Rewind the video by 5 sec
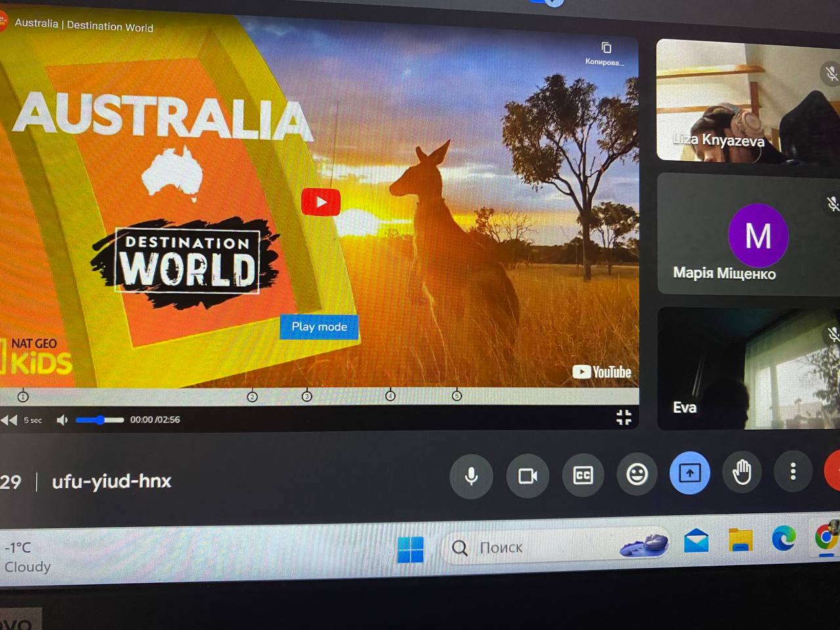 coord(10,420)
